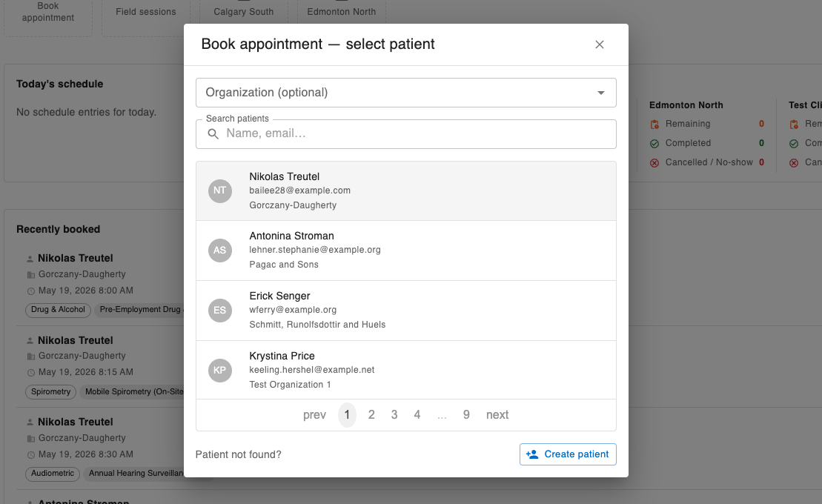Screen dimensions: 822x504
Task: Click the magnifier icon in patient search
Action: [213, 133]
